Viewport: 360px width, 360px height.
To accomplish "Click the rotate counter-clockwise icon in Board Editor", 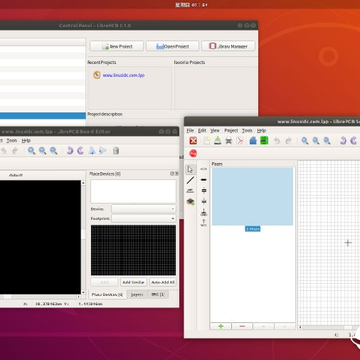I will pyautogui.click(x=70, y=151).
